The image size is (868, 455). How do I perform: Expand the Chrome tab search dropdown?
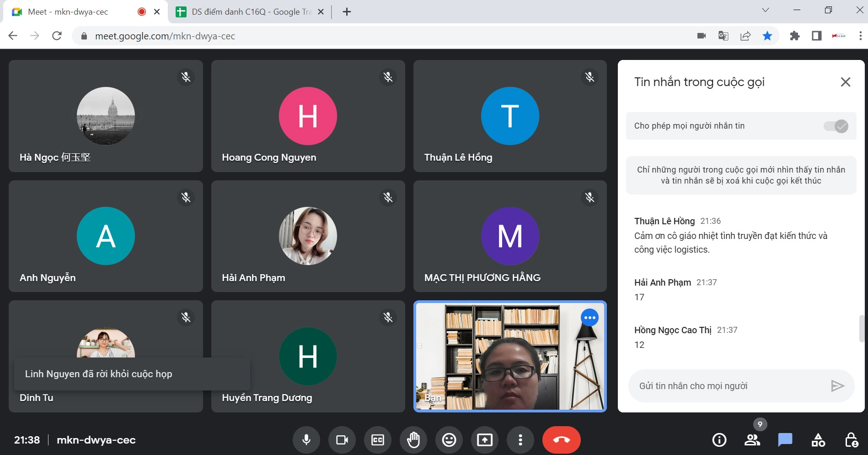tap(765, 10)
